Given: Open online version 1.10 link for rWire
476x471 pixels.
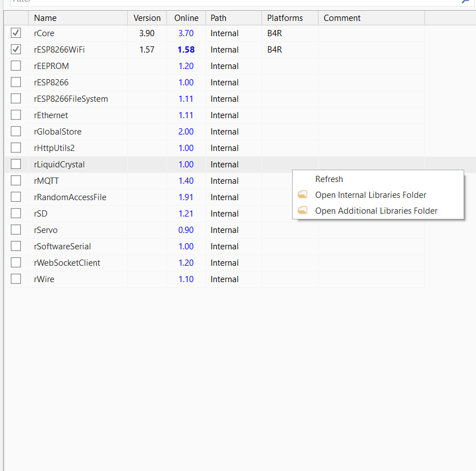Looking at the screenshot, I should point(186,279).
